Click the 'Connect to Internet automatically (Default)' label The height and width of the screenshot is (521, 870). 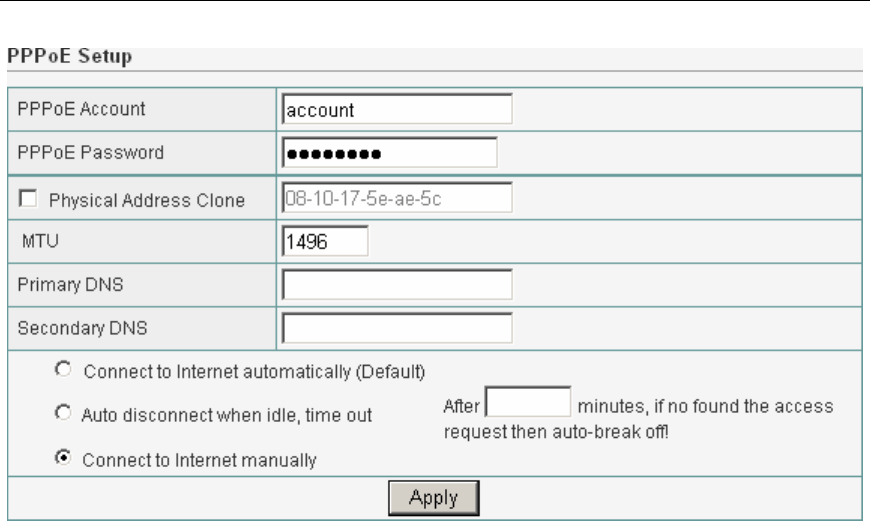(x=255, y=372)
